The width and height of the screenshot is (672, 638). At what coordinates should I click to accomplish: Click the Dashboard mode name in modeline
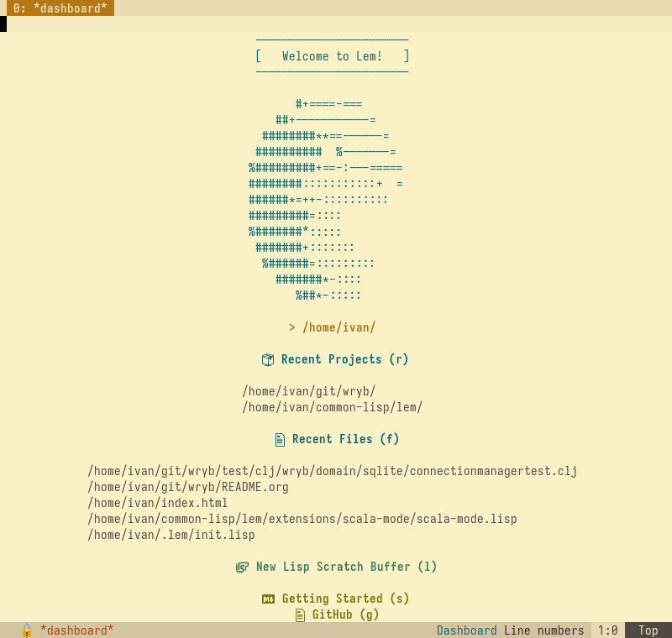[466, 630]
